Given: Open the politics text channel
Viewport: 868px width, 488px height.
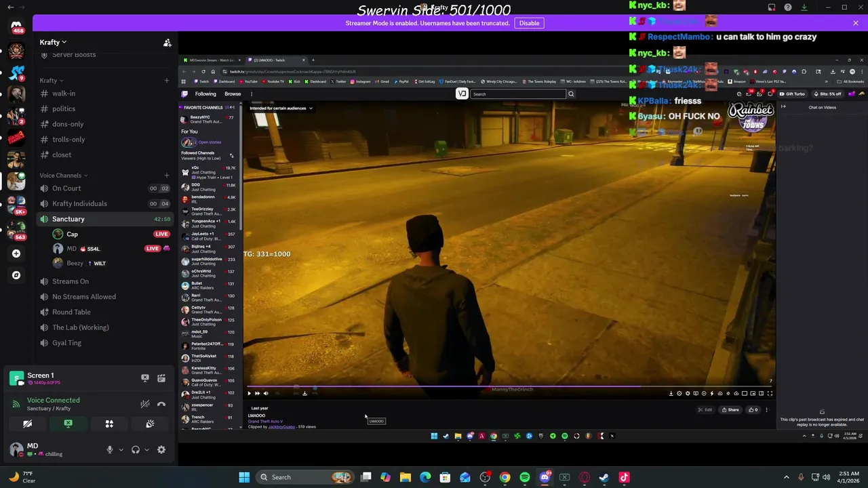Looking at the screenshot, I should pyautogui.click(x=105, y=108).
